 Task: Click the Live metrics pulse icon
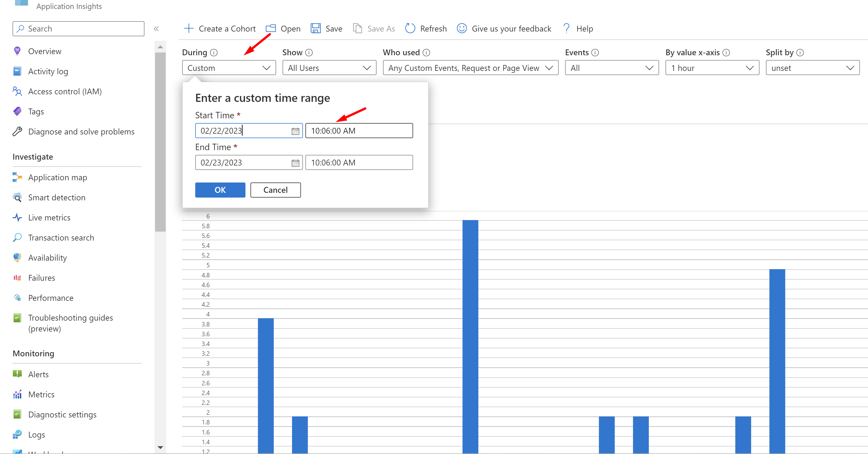[17, 217]
